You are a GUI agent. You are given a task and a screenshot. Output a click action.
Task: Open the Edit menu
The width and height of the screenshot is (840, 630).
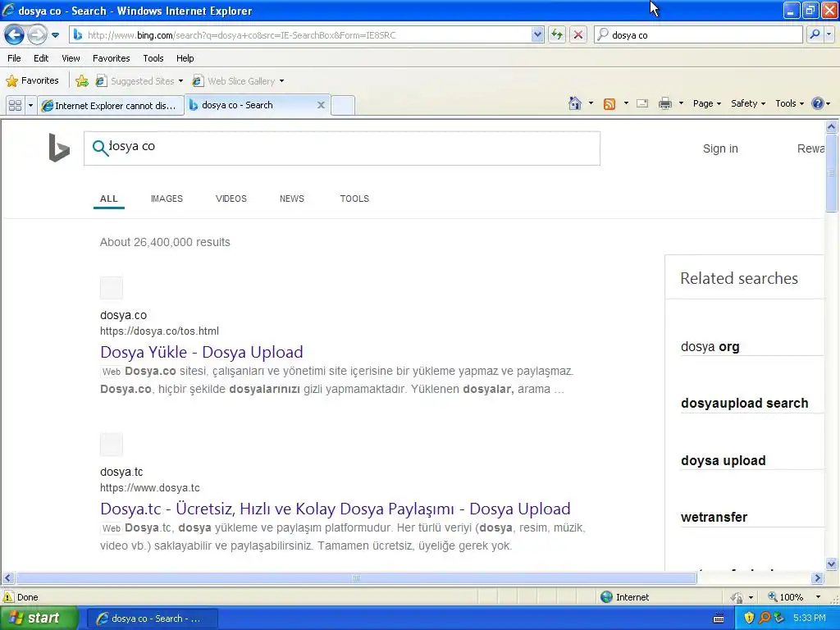pyautogui.click(x=41, y=58)
